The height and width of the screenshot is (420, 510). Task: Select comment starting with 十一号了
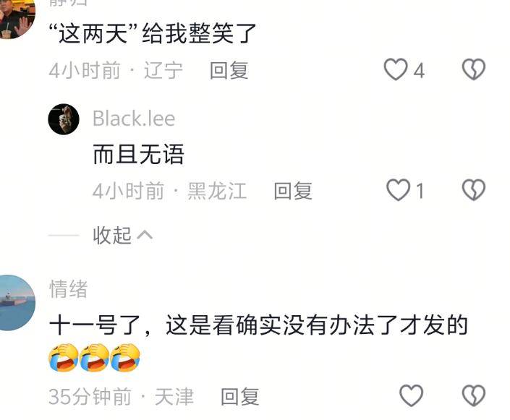coord(258,325)
